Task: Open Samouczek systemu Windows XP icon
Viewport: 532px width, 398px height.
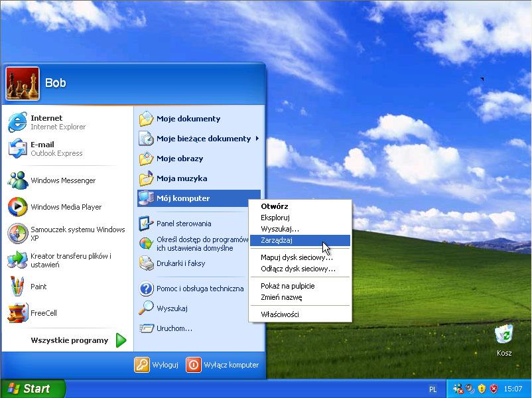Action: (18, 233)
